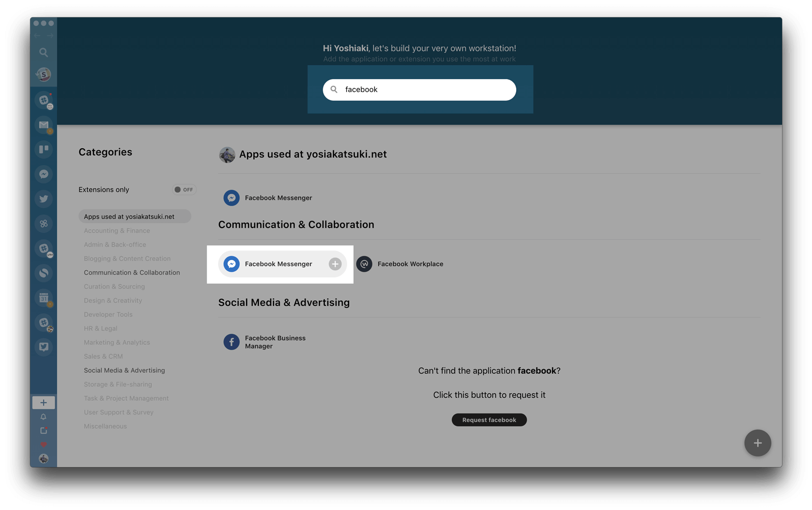The width and height of the screenshot is (812, 510).
Task: Click Facebook Messenger text under Apps used section
Action: 278,198
